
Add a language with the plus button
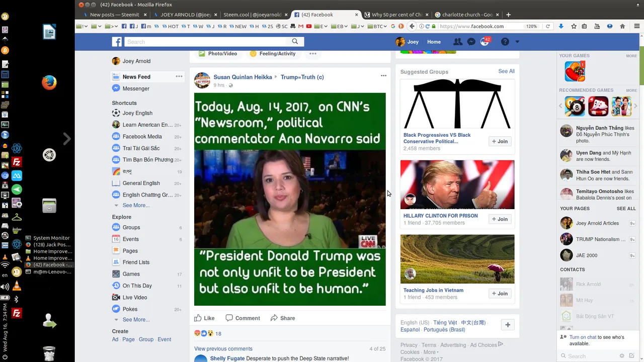[x=508, y=325]
